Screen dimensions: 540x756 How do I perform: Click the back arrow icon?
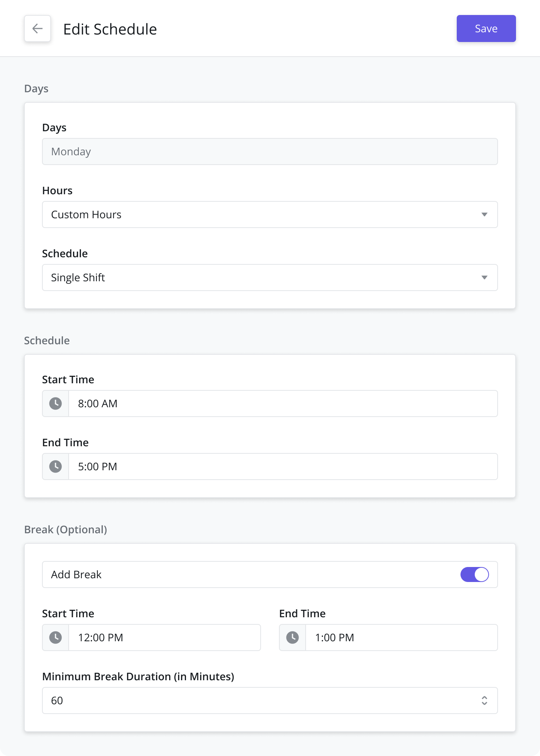click(37, 28)
